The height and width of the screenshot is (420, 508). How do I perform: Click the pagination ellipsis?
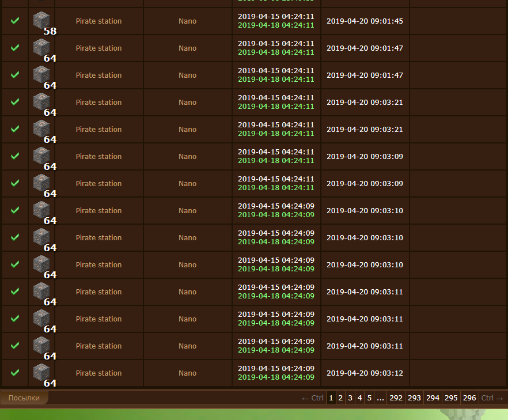(x=380, y=398)
